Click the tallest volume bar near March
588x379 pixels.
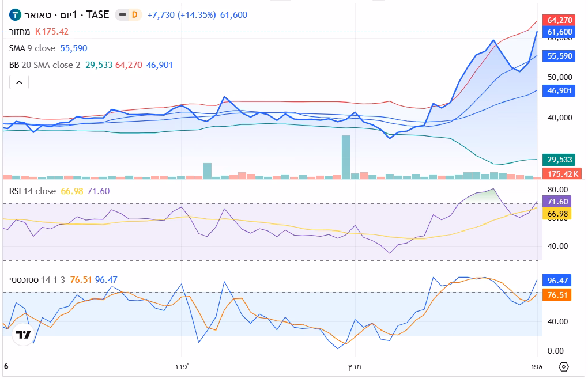346,157
